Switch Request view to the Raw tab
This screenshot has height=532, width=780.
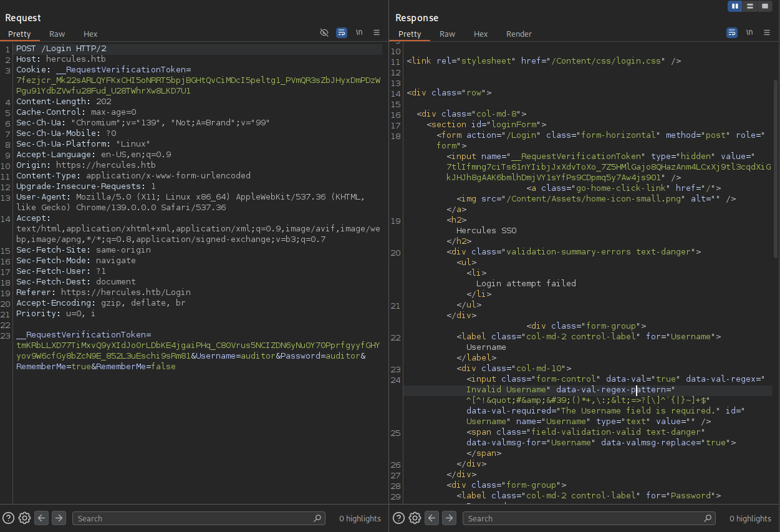tap(57, 34)
